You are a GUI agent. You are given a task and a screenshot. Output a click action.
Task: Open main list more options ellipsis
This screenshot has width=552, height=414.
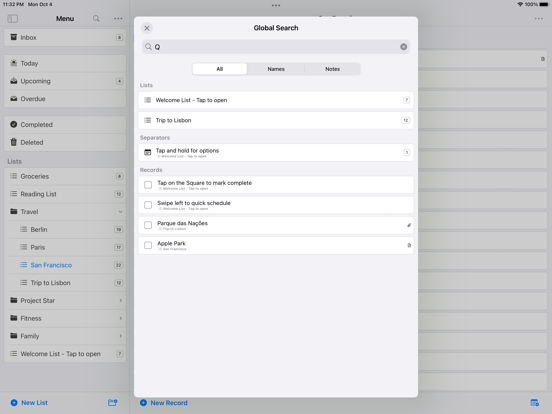coord(539,18)
